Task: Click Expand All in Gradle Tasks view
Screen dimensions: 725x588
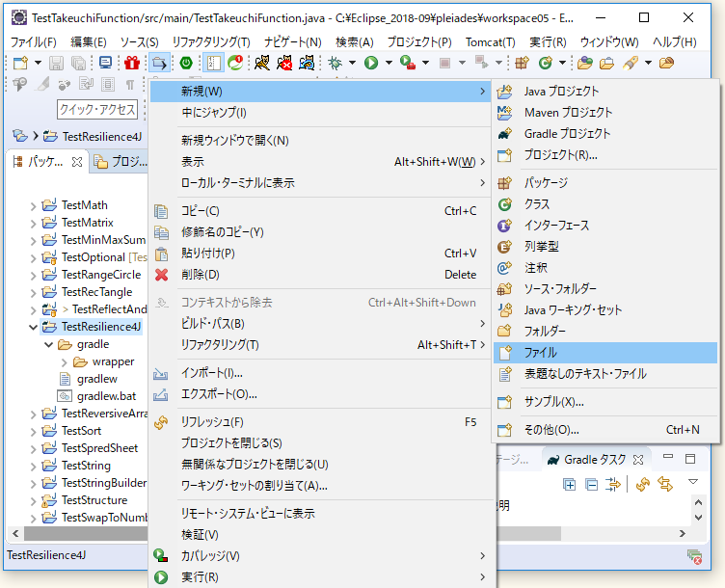Action: [569, 485]
